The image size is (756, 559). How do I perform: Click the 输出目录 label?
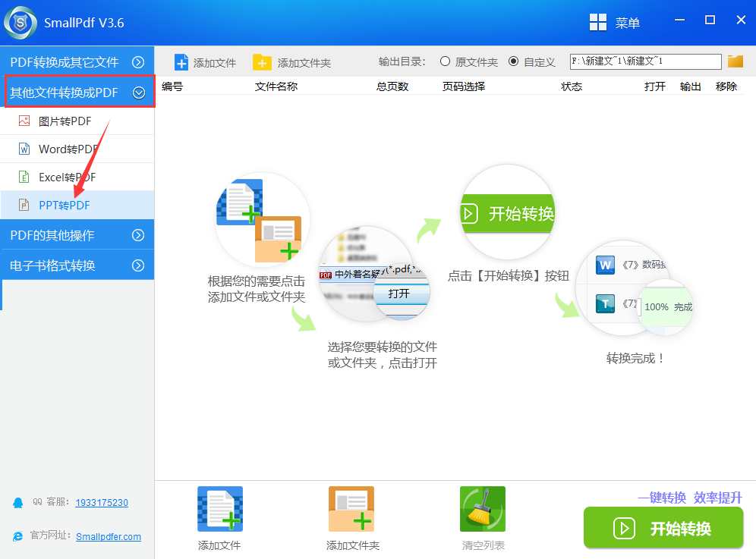tap(402, 61)
